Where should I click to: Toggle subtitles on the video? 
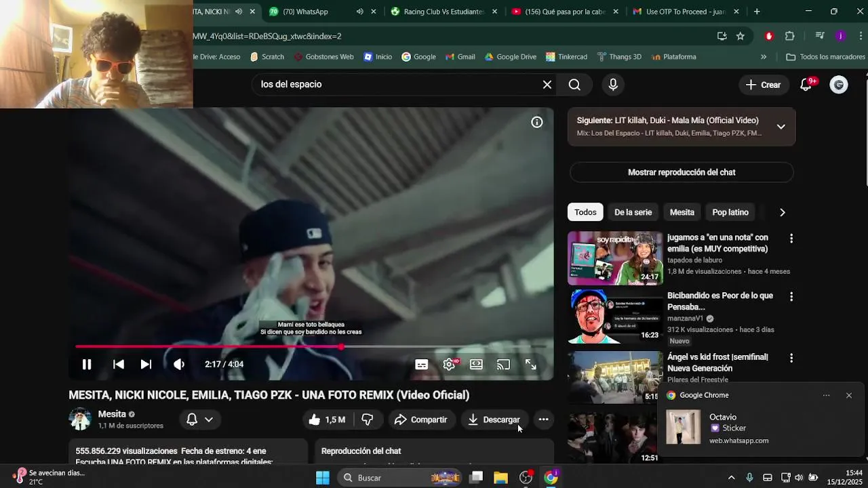[422, 365]
